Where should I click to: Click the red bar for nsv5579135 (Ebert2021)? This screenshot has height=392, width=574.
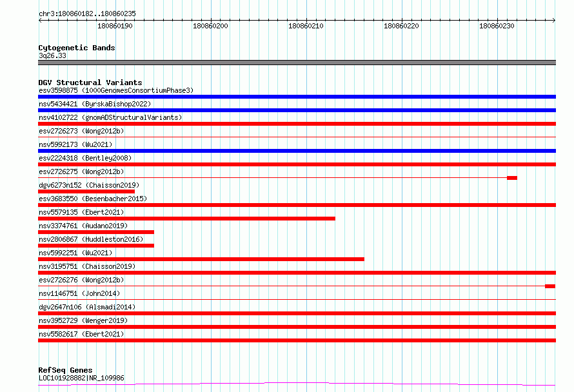coord(186,219)
